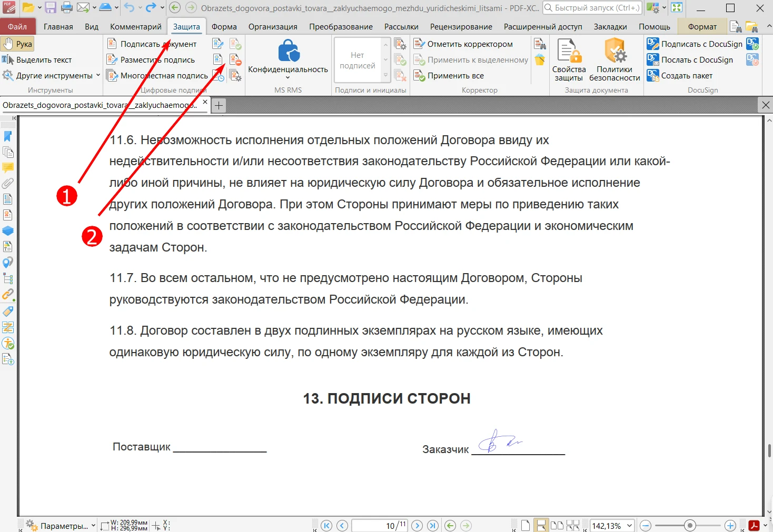The width and height of the screenshot is (773, 532).
Task: Go to the last page button
Action: pos(433,525)
